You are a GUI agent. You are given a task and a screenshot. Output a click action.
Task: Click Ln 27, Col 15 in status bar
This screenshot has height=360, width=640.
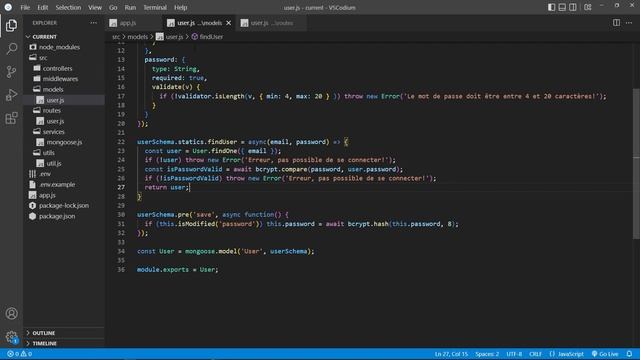click(451, 354)
